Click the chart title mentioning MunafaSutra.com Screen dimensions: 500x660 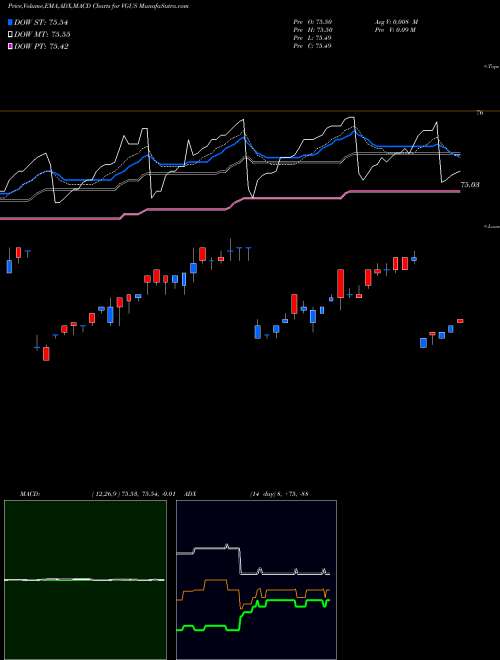98,6
